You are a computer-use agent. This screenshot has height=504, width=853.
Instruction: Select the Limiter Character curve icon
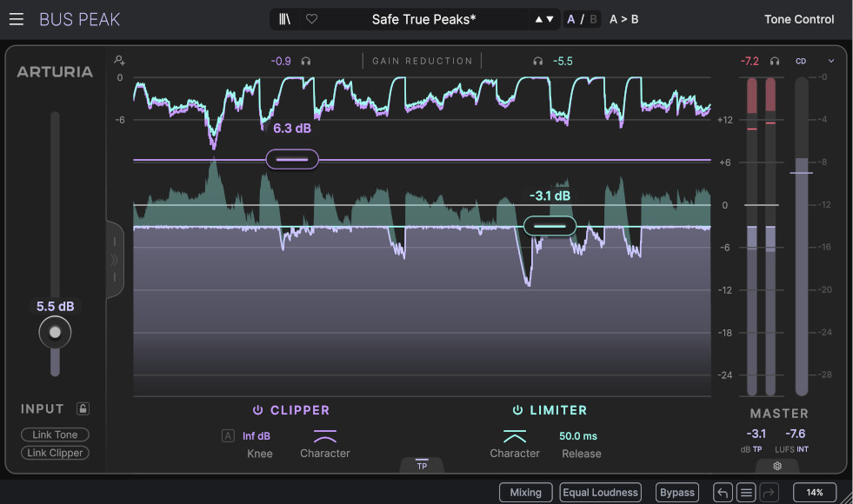514,436
